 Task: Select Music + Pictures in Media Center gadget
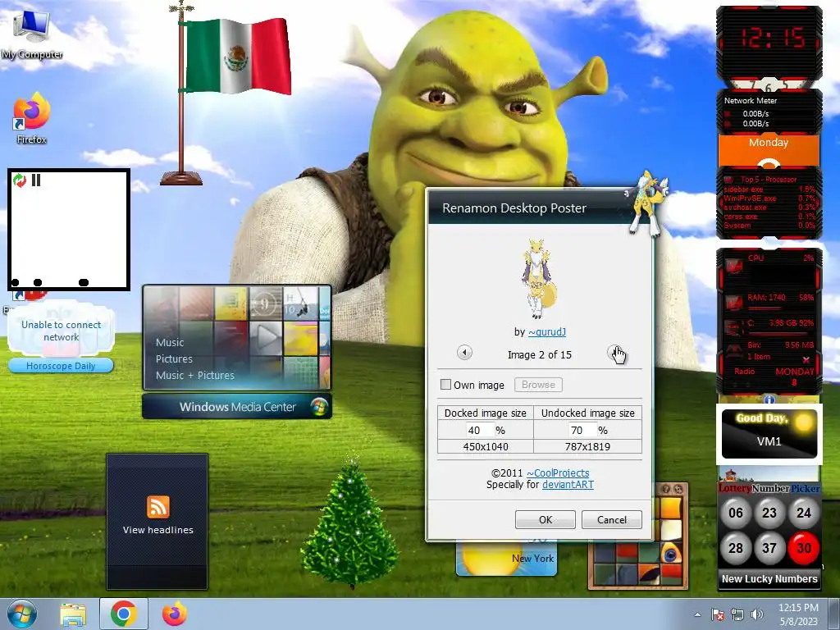tap(195, 376)
